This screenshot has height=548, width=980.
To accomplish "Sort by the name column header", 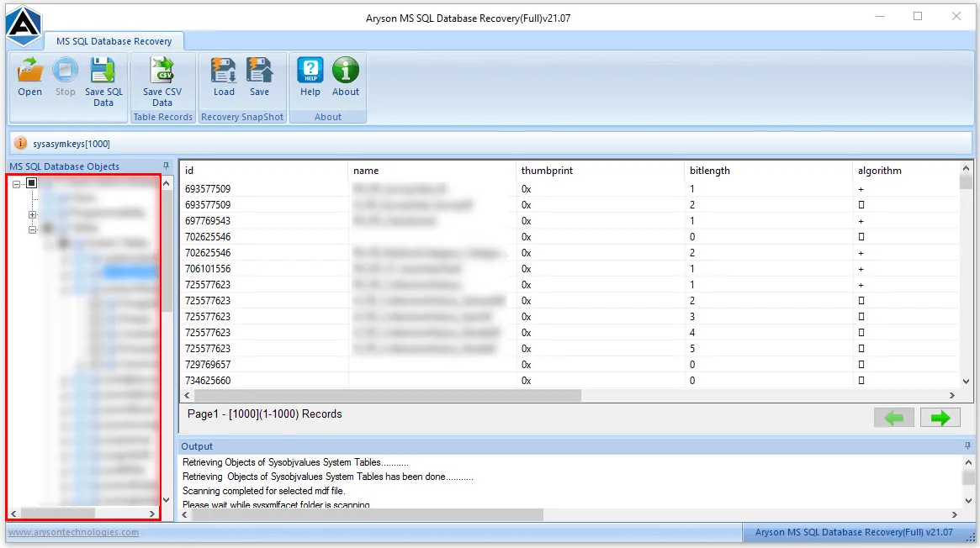I will (x=432, y=171).
